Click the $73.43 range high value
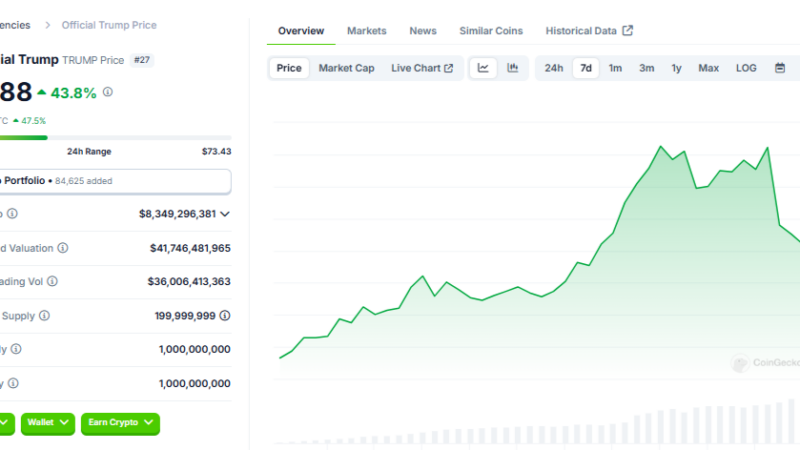The image size is (800, 450). click(216, 152)
